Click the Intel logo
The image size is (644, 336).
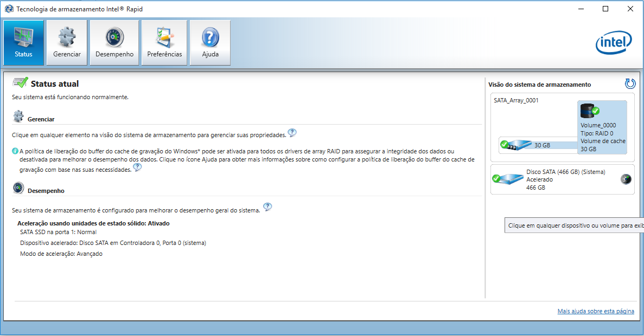tap(614, 43)
